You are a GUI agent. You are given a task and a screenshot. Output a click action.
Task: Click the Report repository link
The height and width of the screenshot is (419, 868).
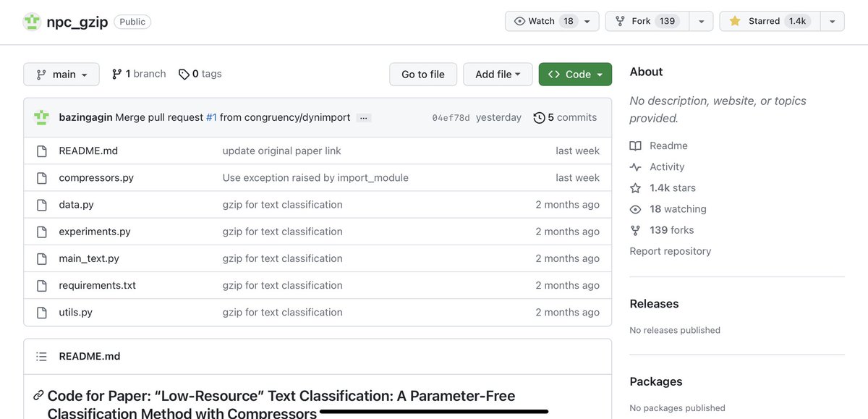(x=670, y=251)
